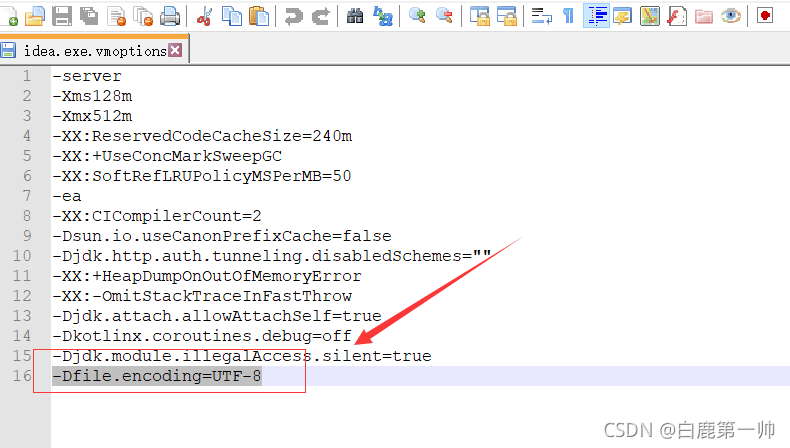Click line number 8 in margin
This screenshot has height=448, width=790.
coord(27,216)
